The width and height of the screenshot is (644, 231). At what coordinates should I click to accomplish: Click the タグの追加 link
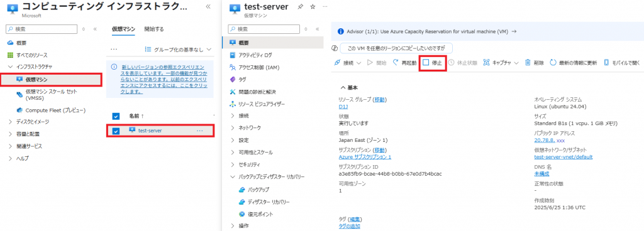[x=349, y=226]
